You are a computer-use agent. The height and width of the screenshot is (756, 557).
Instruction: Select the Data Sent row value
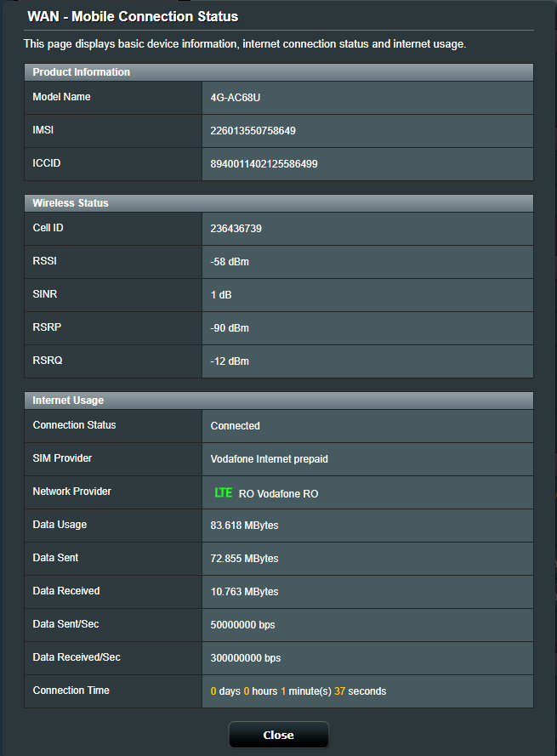(x=246, y=558)
